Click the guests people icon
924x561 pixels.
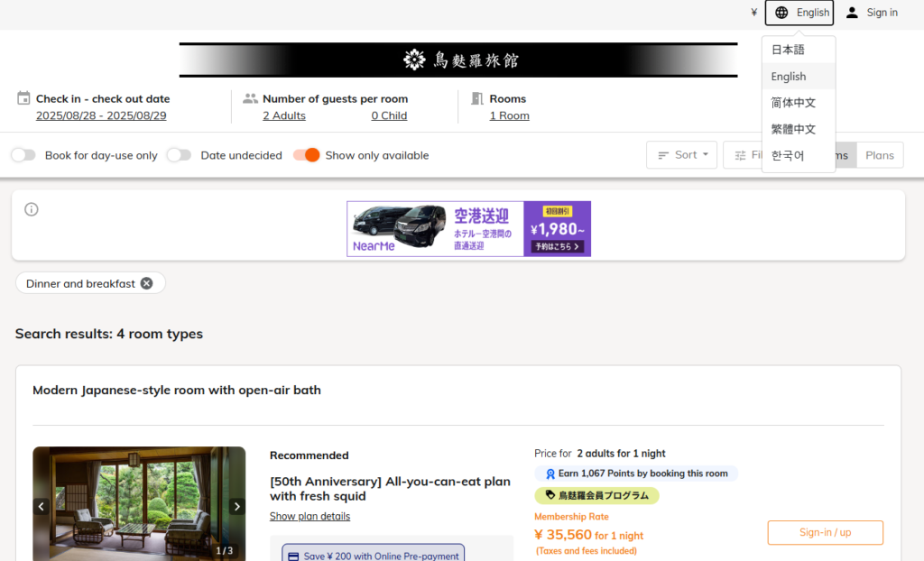pos(251,98)
